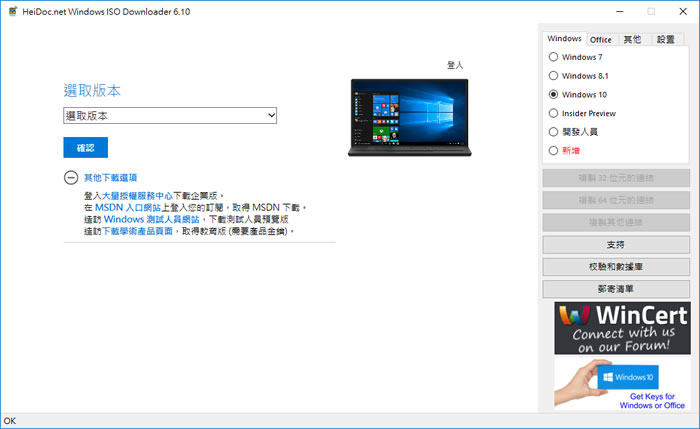
Task: Click the copy 32-bit link button
Action: (616, 178)
